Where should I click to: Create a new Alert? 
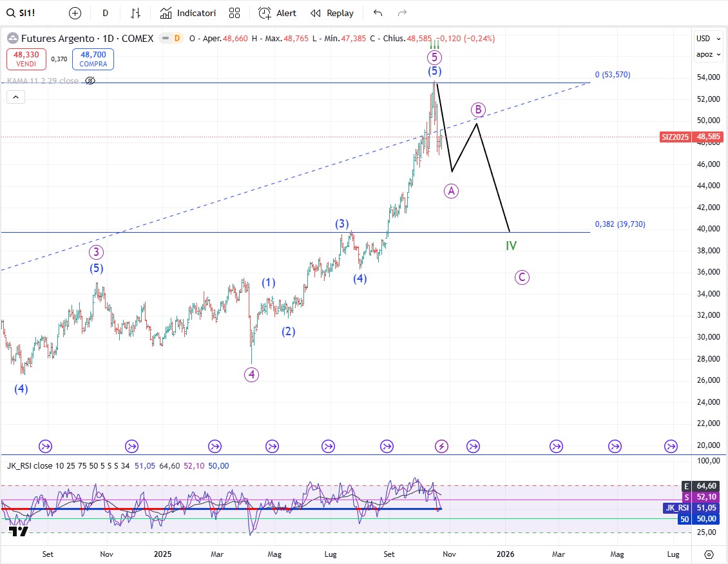(x=277, y=13)
